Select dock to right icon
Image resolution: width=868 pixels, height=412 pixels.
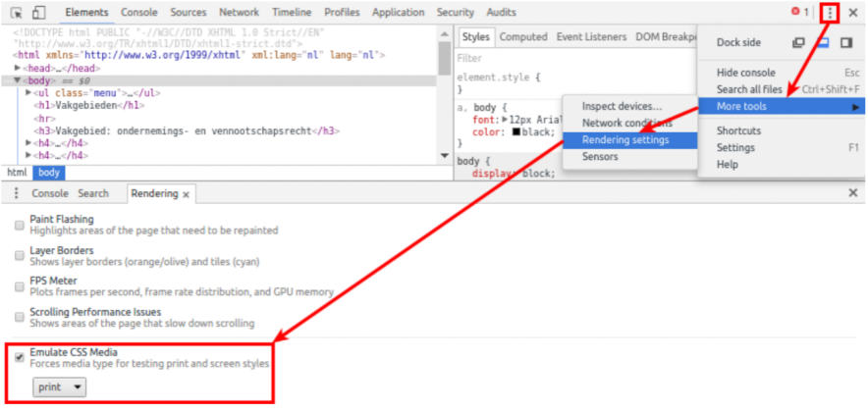coord(846,43)
